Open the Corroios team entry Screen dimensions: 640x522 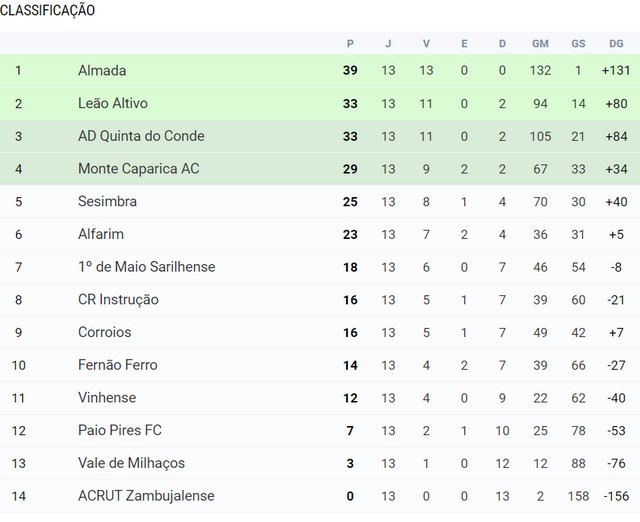104,332
